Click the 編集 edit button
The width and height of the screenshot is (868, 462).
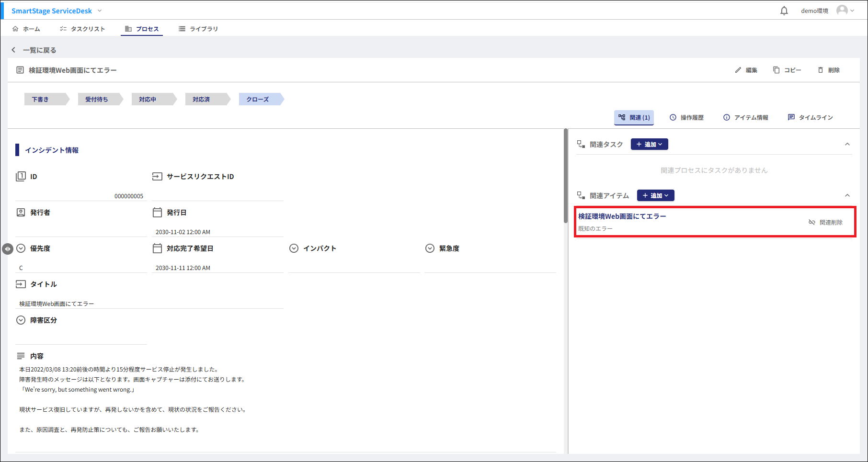pos(746,70)
